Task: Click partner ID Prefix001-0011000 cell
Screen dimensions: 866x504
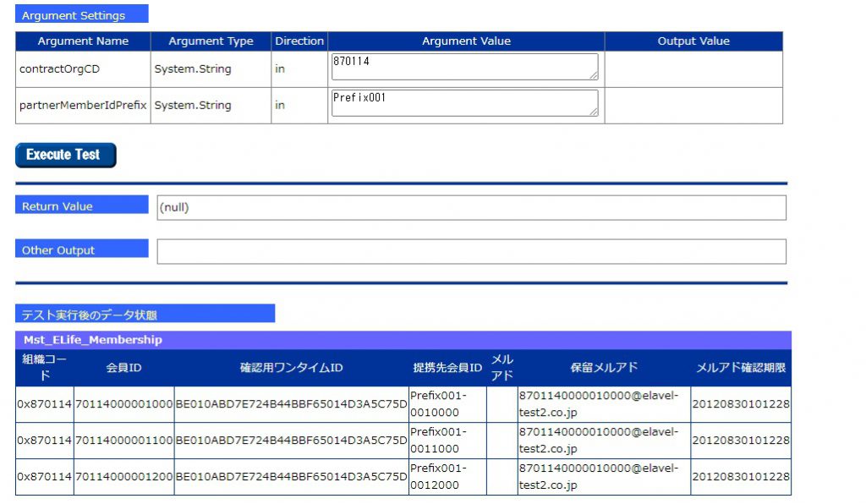Action: 447,441
